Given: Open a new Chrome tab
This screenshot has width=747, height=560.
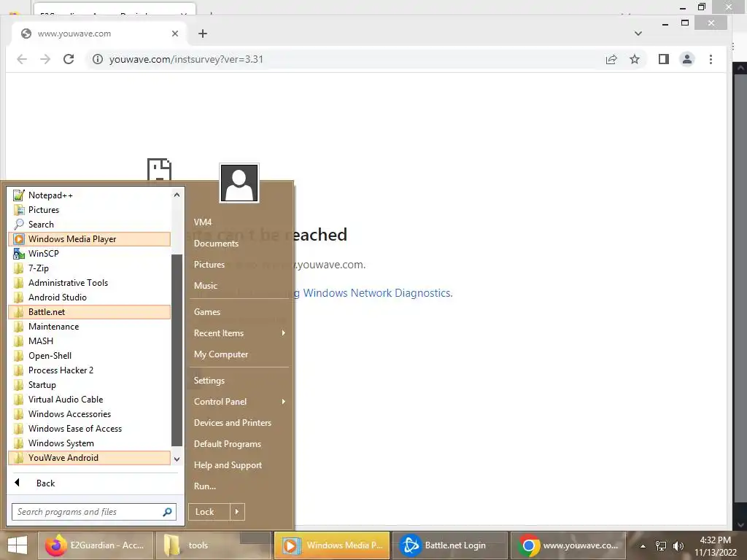Looking at the screenshot, I should [203, 34].
